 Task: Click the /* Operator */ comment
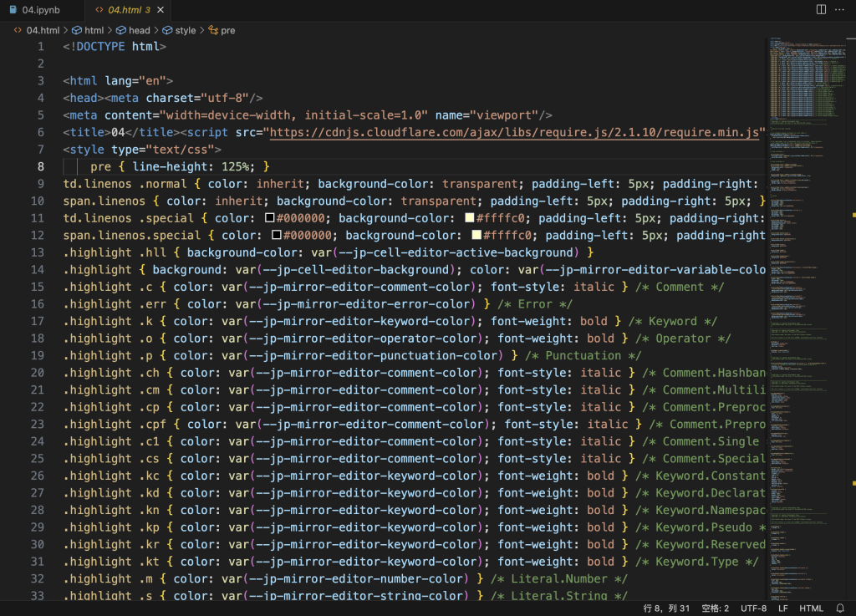pyautogui.click(x=683, y=339)
